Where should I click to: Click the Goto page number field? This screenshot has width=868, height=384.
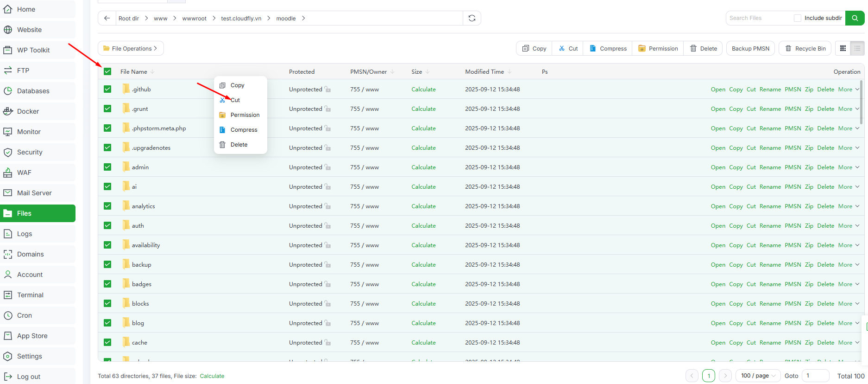pos(815,376)
